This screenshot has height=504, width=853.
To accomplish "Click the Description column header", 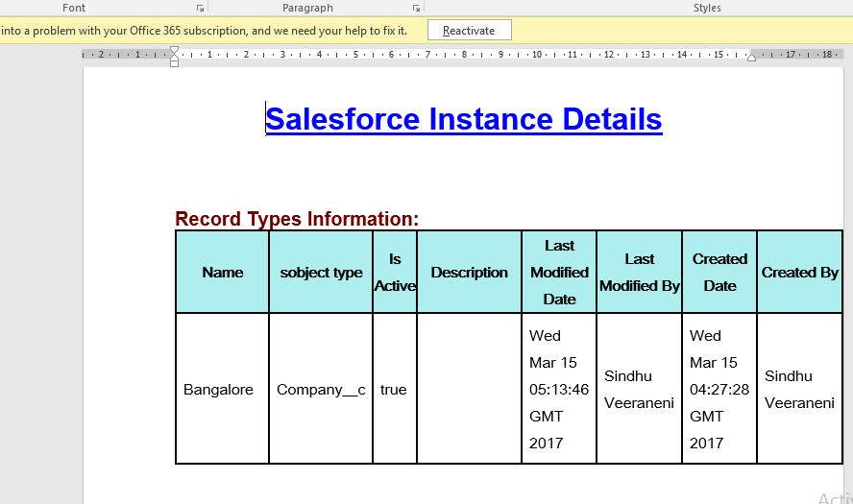I will point(469,272).
